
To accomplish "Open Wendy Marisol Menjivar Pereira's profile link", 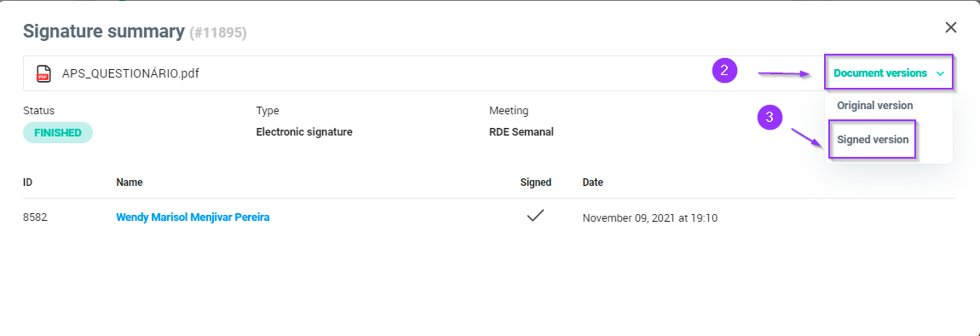I will click(x=193, y=217).
